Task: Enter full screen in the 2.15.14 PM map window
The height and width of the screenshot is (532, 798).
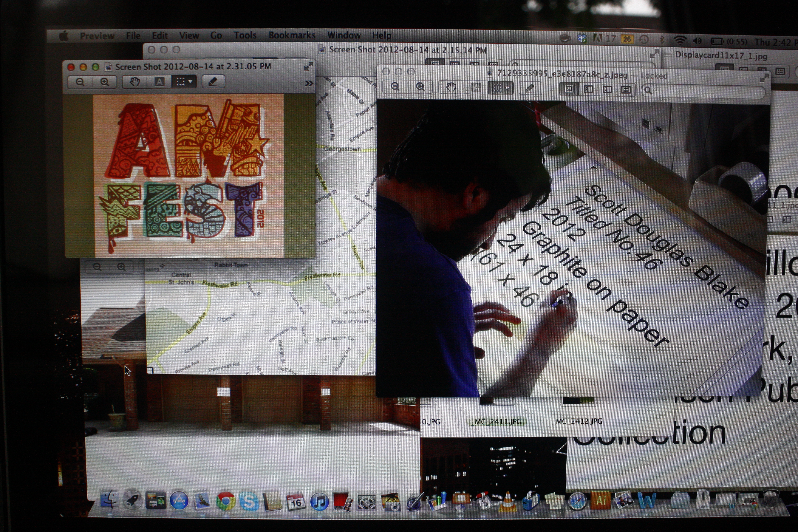Action: pos(655,54)
